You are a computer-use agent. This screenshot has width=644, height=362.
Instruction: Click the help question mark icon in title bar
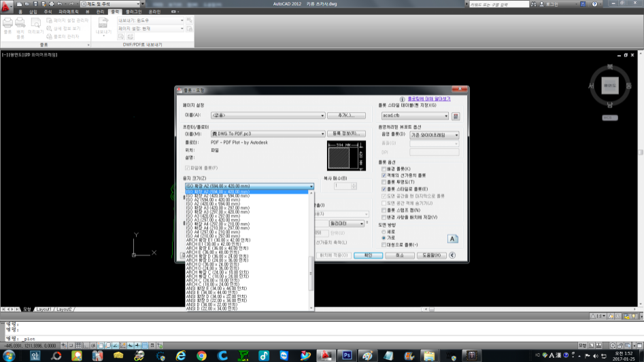tap(594, 4)
